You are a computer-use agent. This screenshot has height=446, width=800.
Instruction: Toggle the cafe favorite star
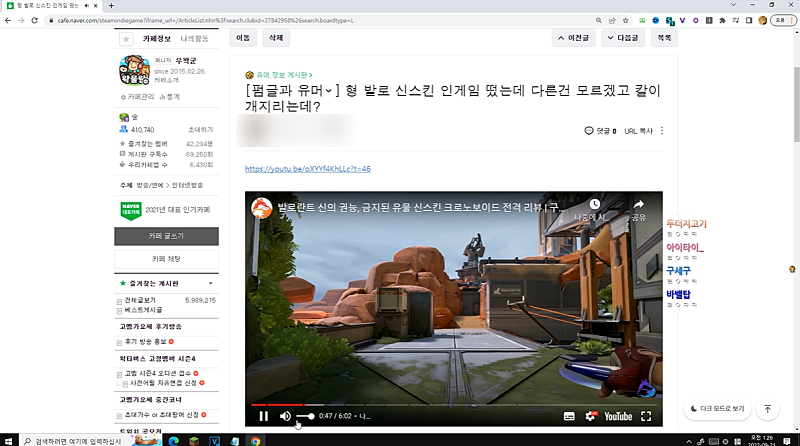point(126,38)
